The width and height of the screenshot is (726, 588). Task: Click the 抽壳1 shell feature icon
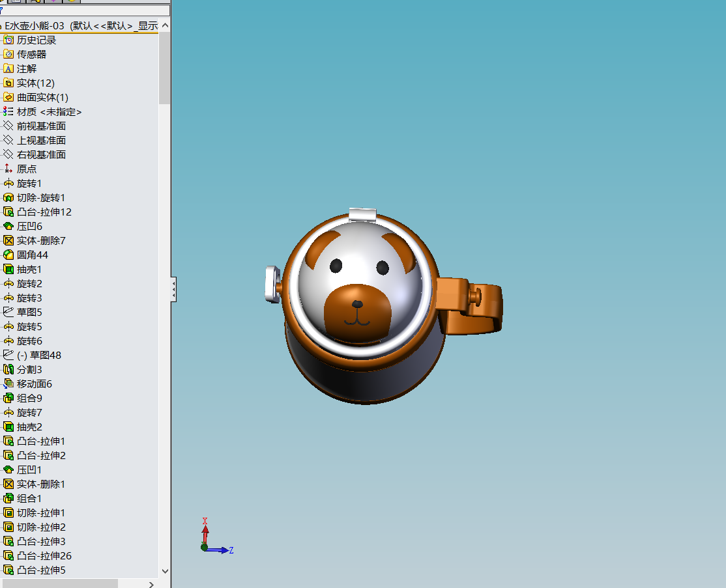point(8,269)
